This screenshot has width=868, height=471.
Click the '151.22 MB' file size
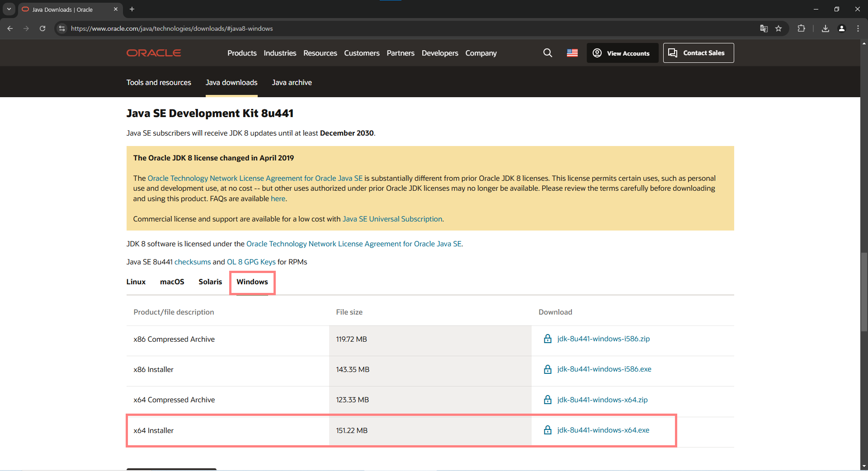click(352, 430)
